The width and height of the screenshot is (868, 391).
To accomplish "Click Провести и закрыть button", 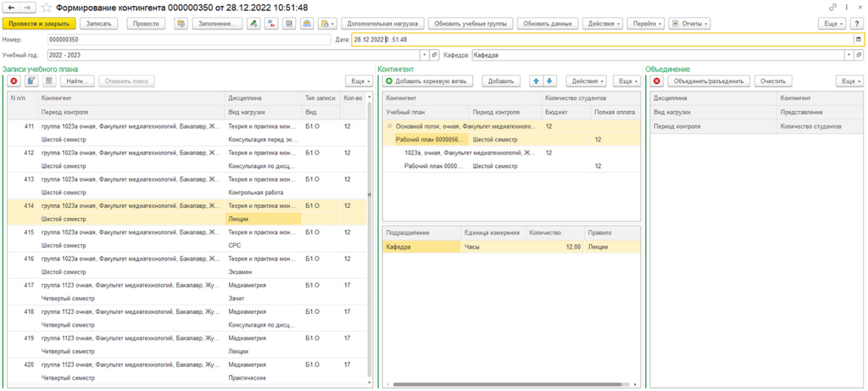I will coord(39,24).
